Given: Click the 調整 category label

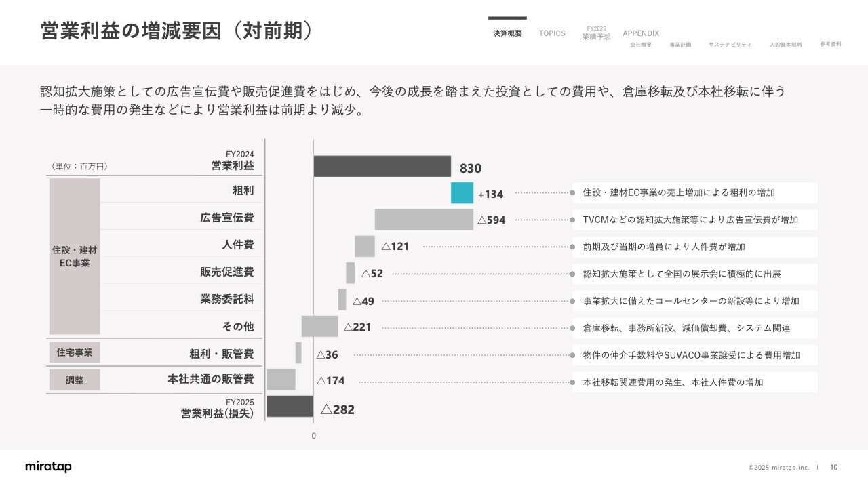Looking at the screenshot, I should pos(75,380).
